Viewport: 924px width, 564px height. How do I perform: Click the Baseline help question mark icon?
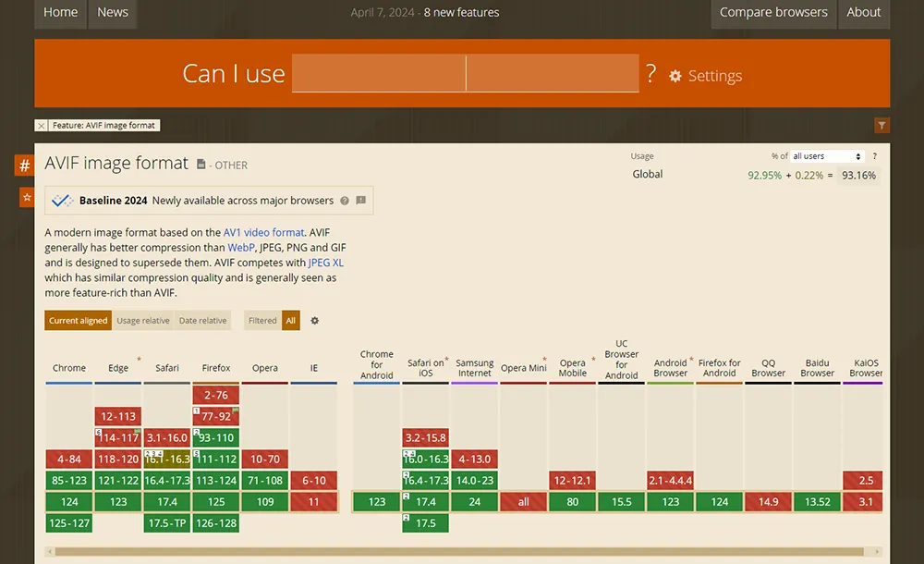345,201
